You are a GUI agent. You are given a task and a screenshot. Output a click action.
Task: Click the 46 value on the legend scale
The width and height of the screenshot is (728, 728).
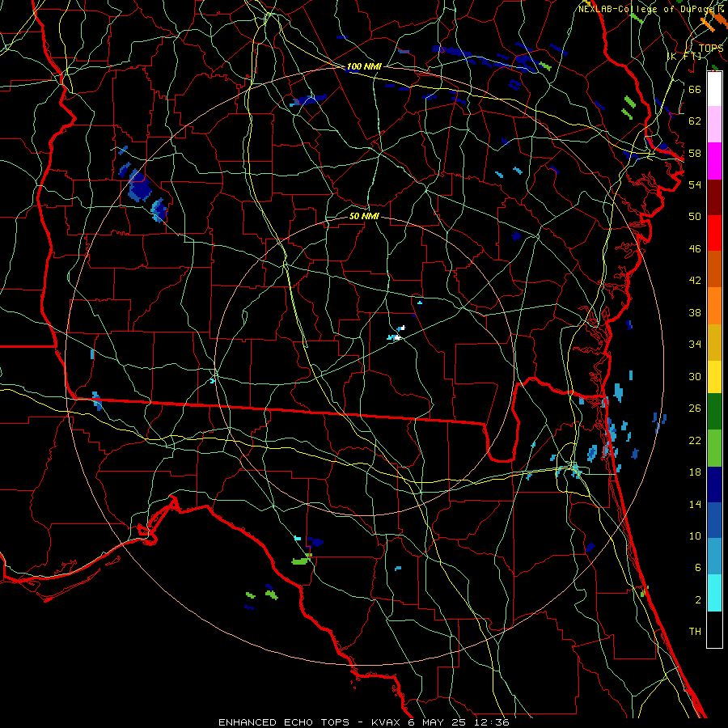pos(695,249)
